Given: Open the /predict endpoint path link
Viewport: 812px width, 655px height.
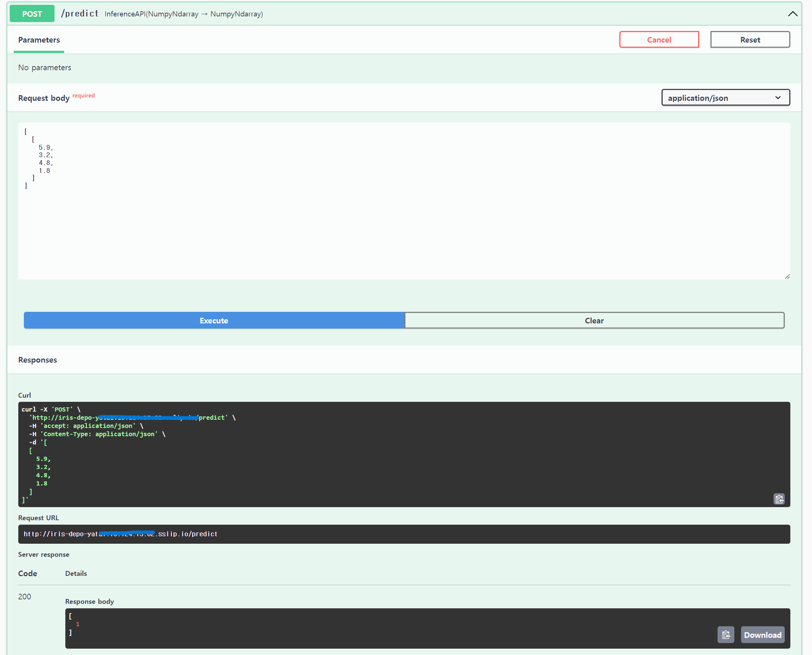Looking at the screenshot, I should coord(80,13).
